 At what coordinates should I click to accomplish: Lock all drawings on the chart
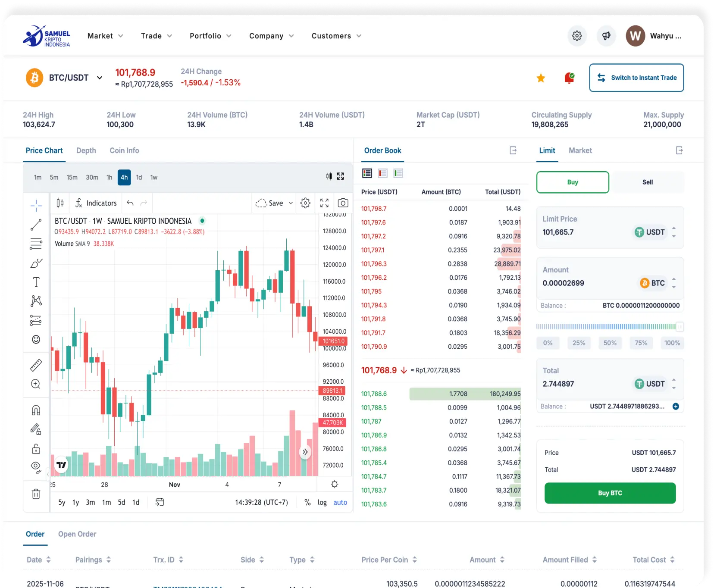(x=36, y=449)
